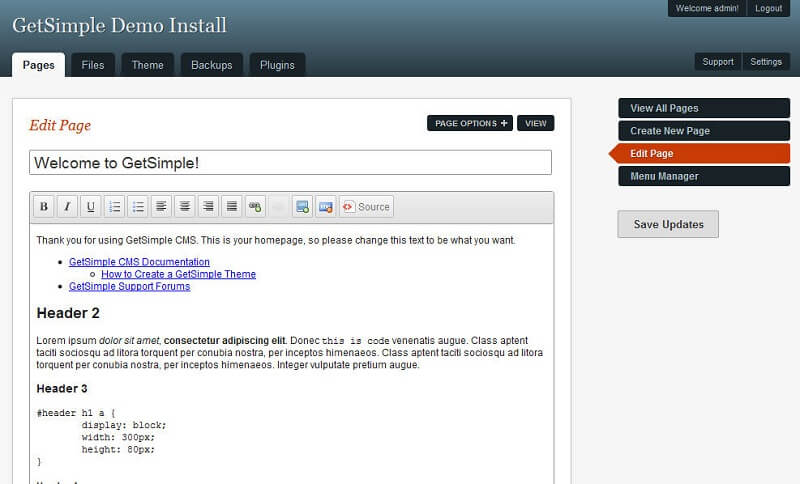Insert a numbered list
The width and height of the screenshot is (800, 484).
tap(114, 207)
